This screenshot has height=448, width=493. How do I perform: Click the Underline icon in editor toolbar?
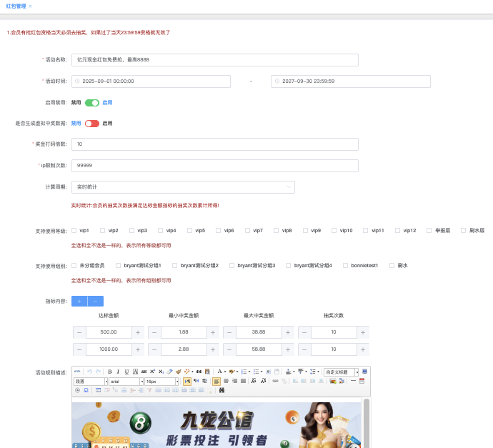(126, 372)
